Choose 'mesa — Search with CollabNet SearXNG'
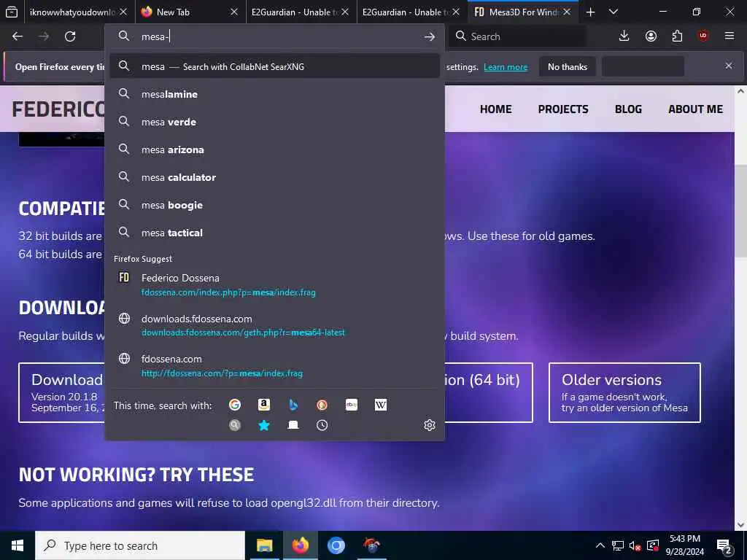This screenshot has height=560, width=747. coord(274,66)
